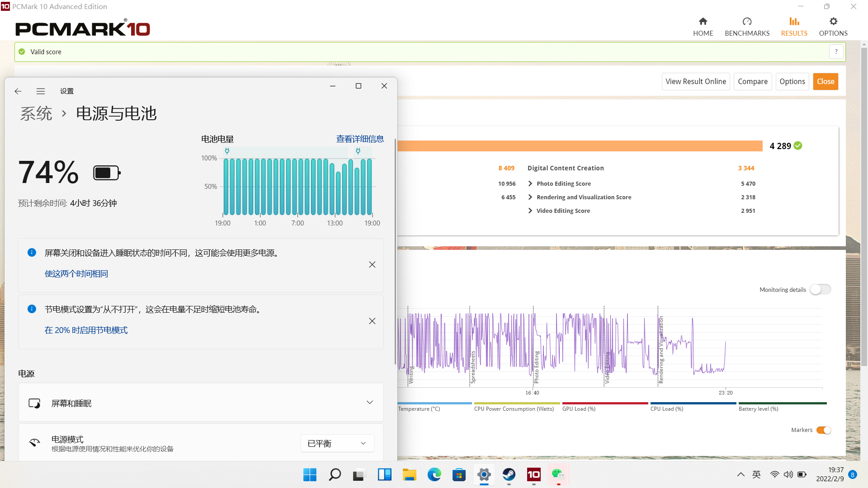868x488 pixels.
Task: Dismiss the battery saver notice
Action: (372, 321)
